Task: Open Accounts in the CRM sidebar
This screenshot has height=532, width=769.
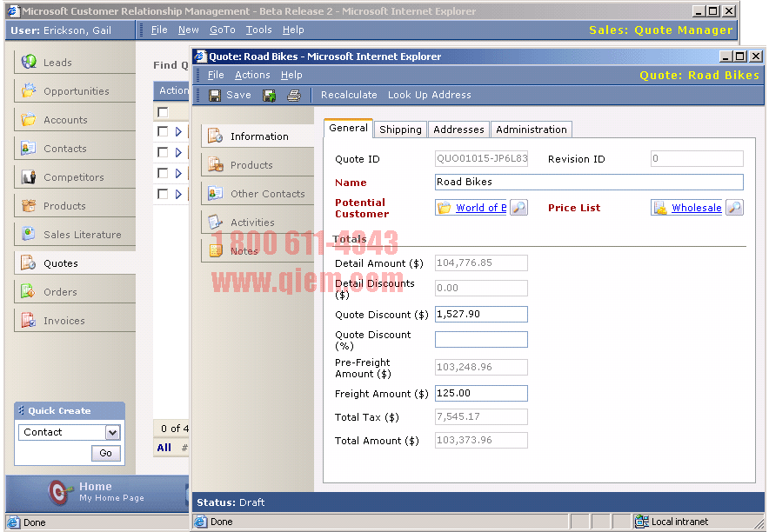Action: point(75,120)
